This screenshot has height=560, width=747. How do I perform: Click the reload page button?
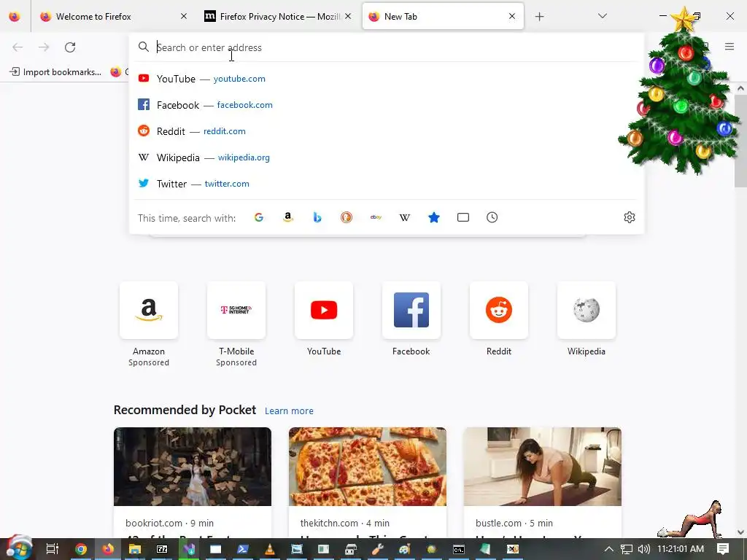coord(70,47)
